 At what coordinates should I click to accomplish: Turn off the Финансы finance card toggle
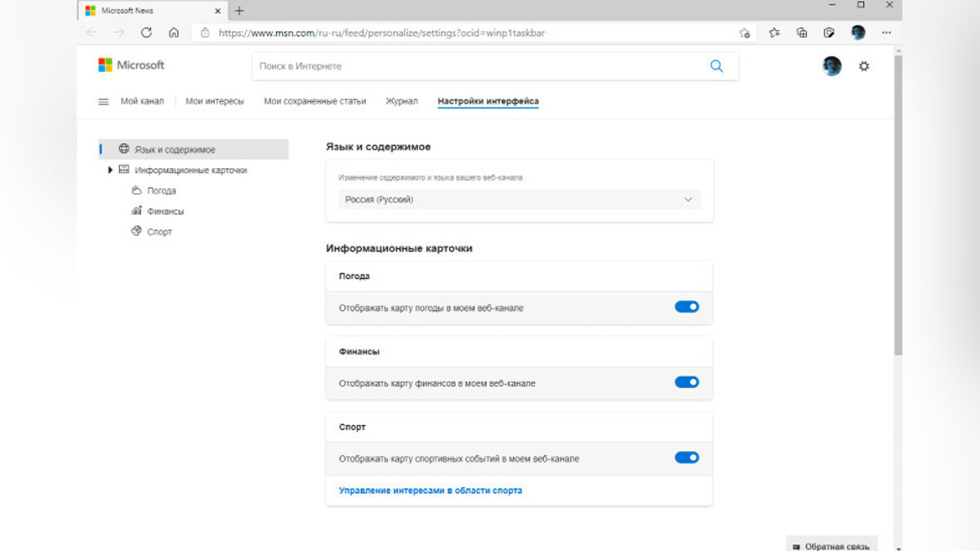[687, 382]
